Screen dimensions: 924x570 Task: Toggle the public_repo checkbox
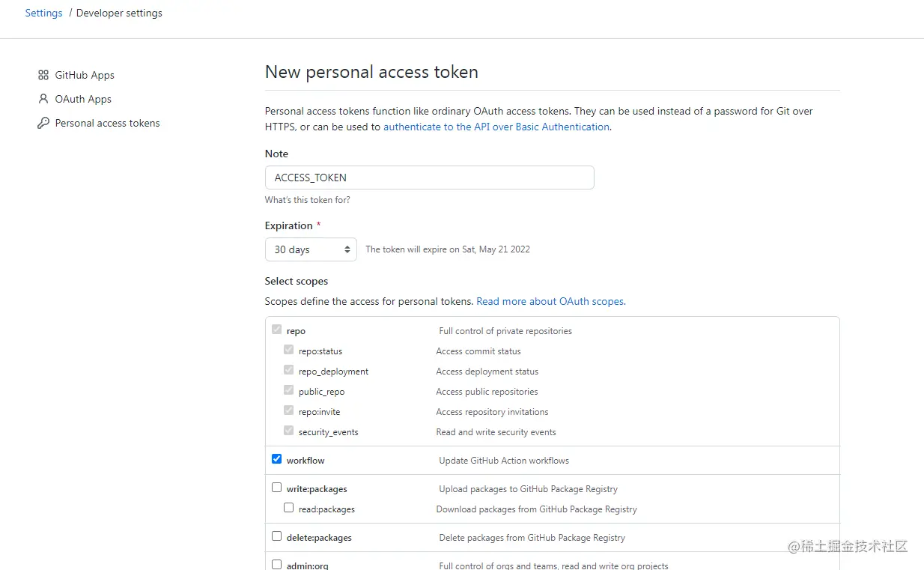288,390
